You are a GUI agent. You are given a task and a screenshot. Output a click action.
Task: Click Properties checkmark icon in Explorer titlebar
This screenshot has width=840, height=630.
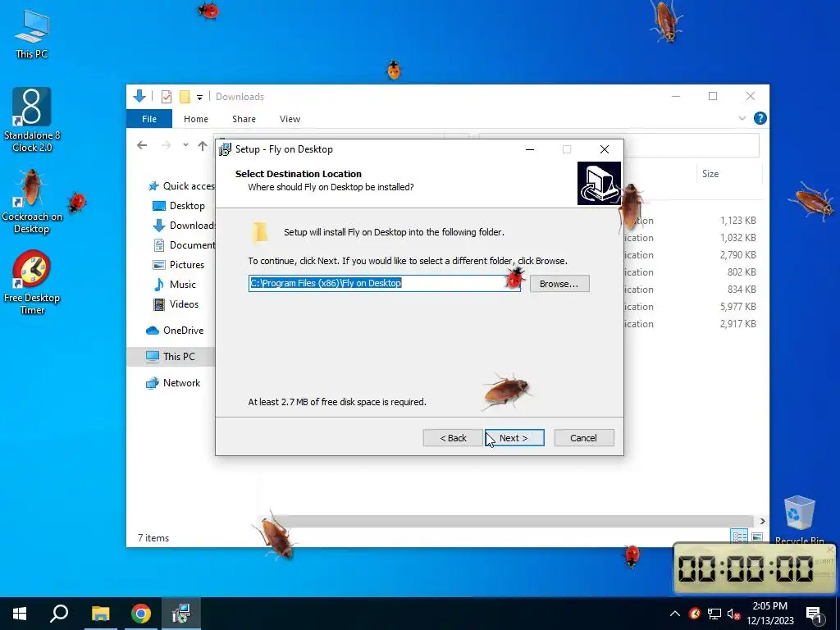click(x=167, y=97)
